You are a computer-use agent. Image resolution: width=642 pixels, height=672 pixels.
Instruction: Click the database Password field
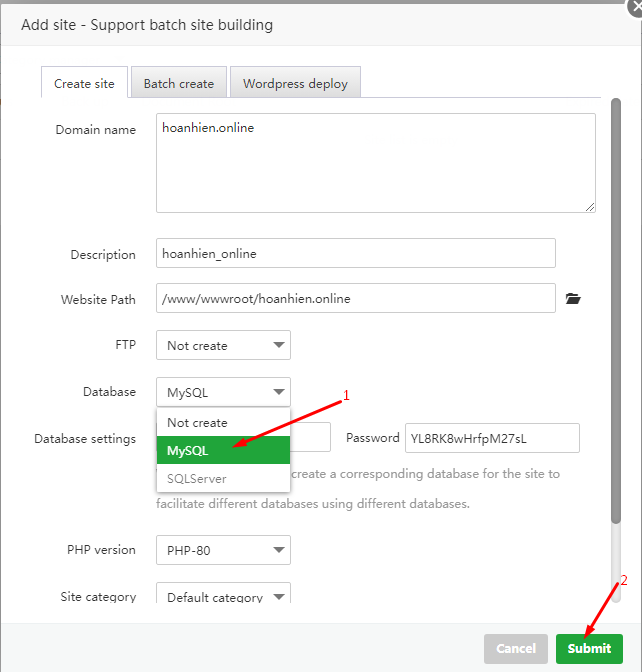coord(492,438)
